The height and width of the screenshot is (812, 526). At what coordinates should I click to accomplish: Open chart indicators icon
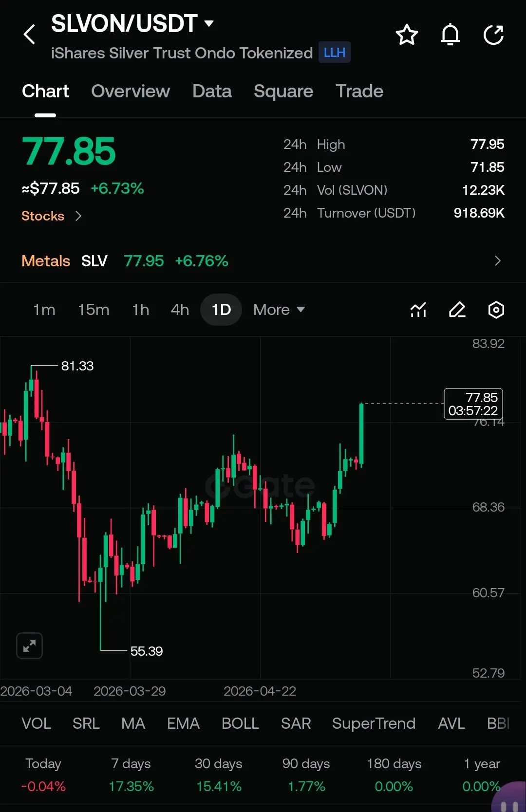tap(418, 310)
